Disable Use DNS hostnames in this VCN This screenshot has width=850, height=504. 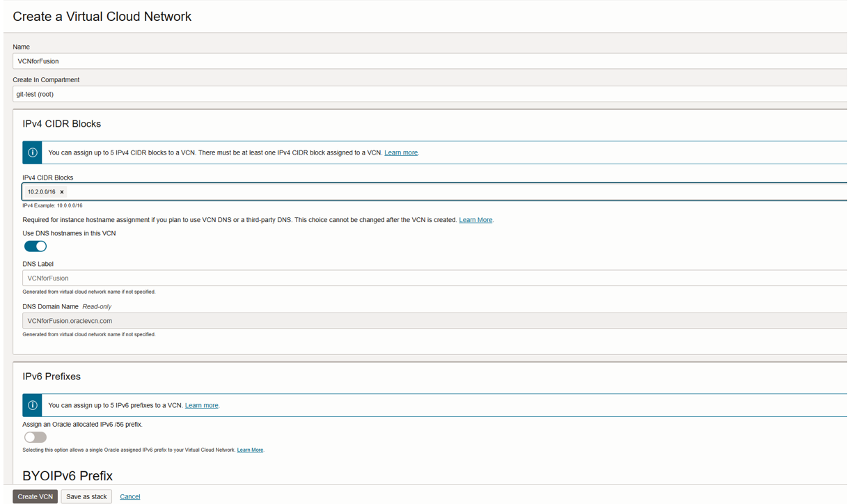(x=36, y=246)
